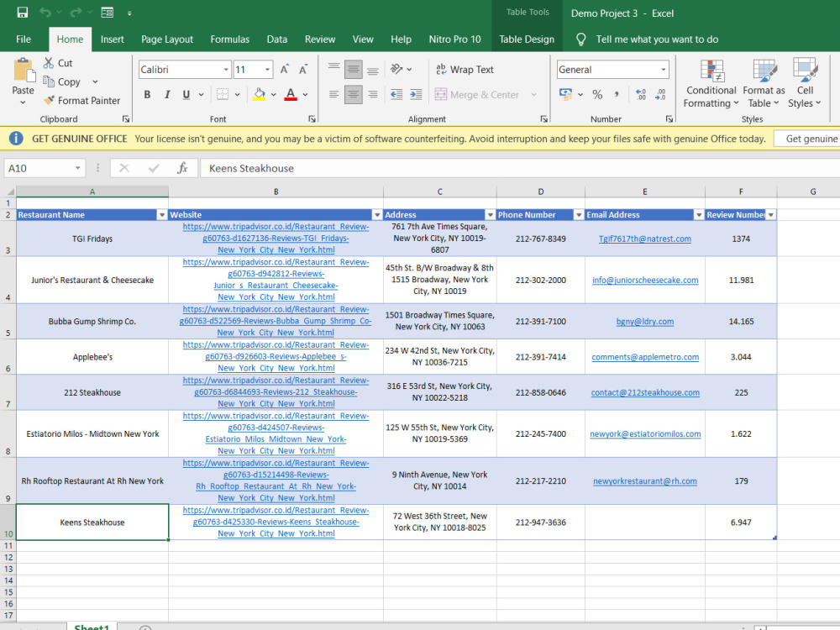This screenshot has height=630, width=840.
Task: Open bgny@ldry.com email link
Action: pyautogui.click(x=645, y=322)
